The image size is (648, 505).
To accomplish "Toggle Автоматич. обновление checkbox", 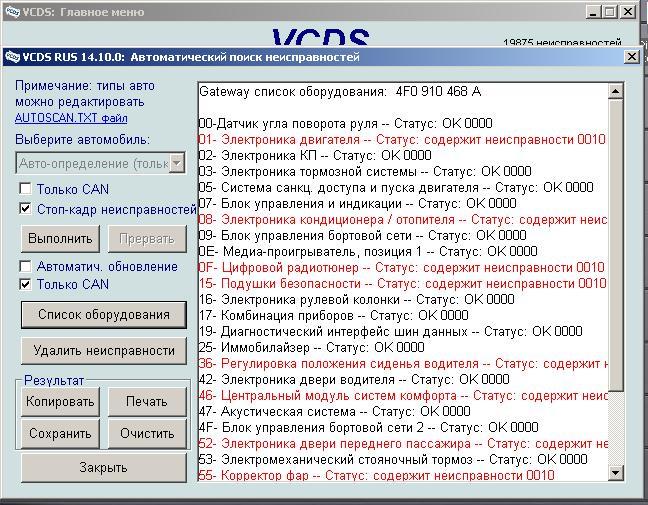I will pyautogui.click(x=26, y=267).
